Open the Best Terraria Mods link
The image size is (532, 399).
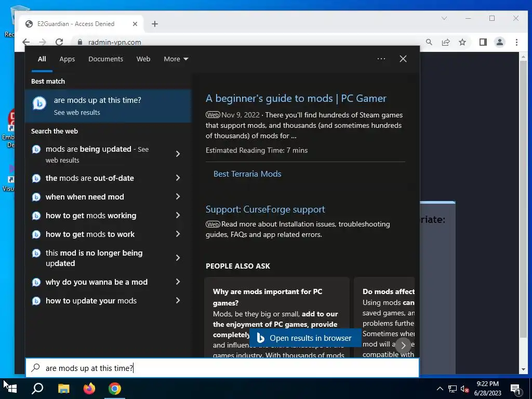(x=247, y=174)
